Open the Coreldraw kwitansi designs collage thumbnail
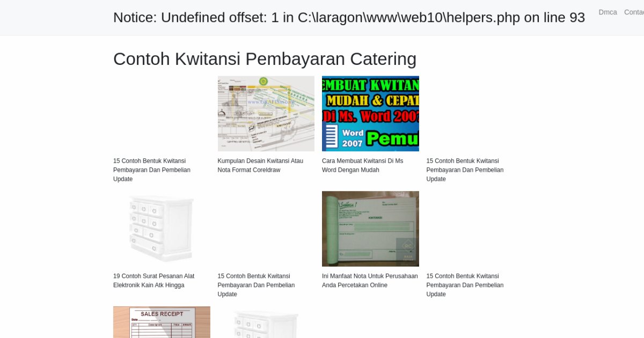Screen dimensions: 644x338 point(266,113)
